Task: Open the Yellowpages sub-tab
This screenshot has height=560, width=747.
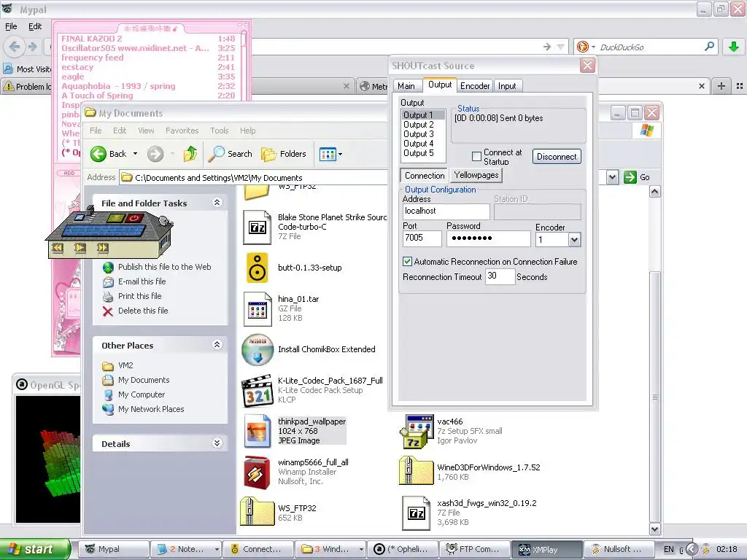Action: pyautogui.click(x=476, y=175)
